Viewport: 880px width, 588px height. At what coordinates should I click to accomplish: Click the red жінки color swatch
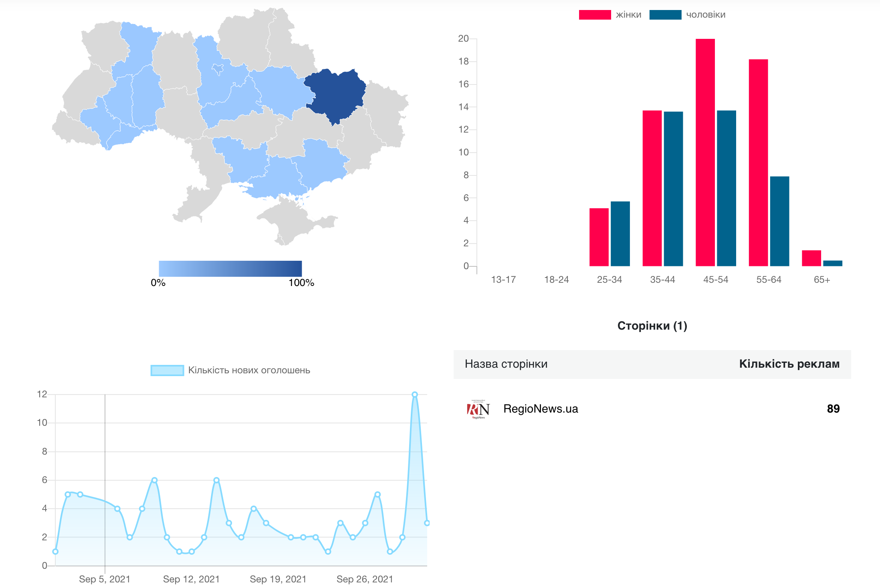[595, 15]
